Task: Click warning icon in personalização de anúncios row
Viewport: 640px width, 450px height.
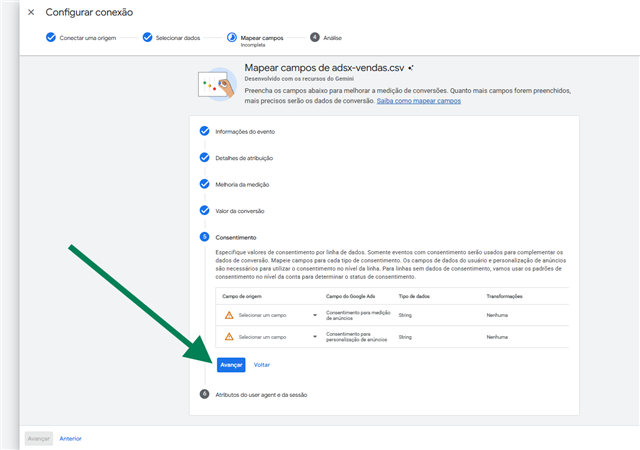Action: tap(229, 336)
